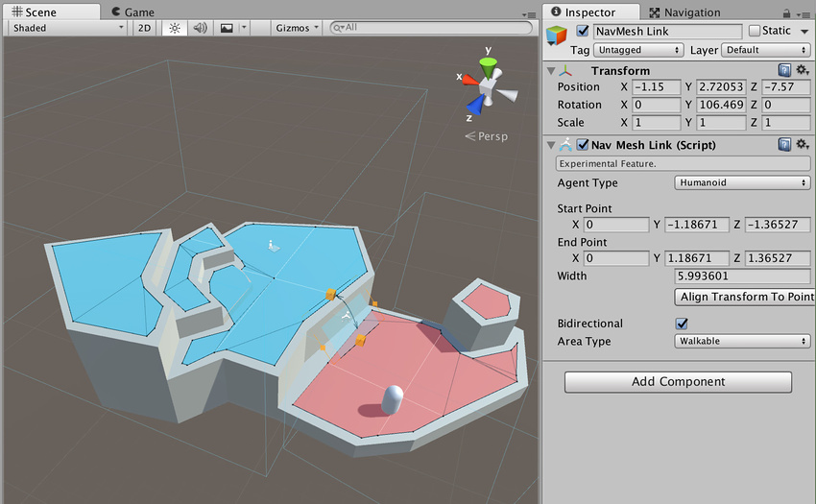Click the scene effects image icon
Viewport: 816px width, 504px height.
(226, 28)
